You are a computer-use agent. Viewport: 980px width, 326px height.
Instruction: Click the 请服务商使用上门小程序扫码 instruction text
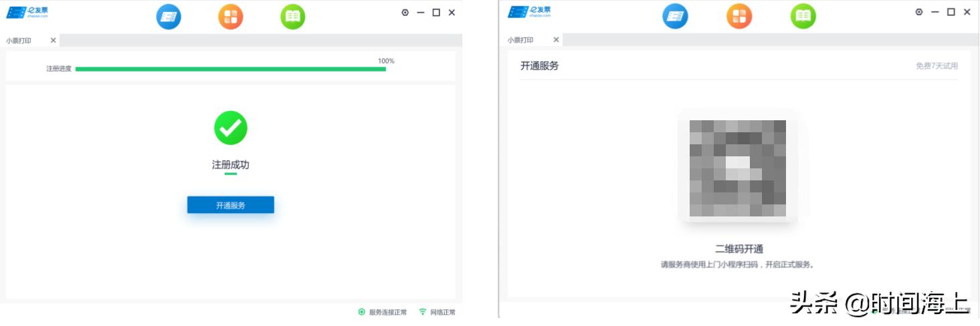pos(738,265)
